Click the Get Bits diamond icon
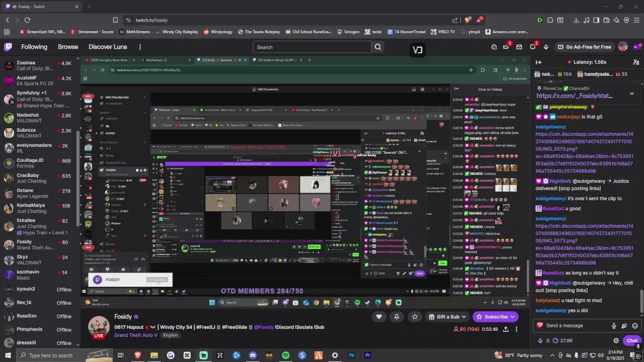 click(x=546, y=47)
